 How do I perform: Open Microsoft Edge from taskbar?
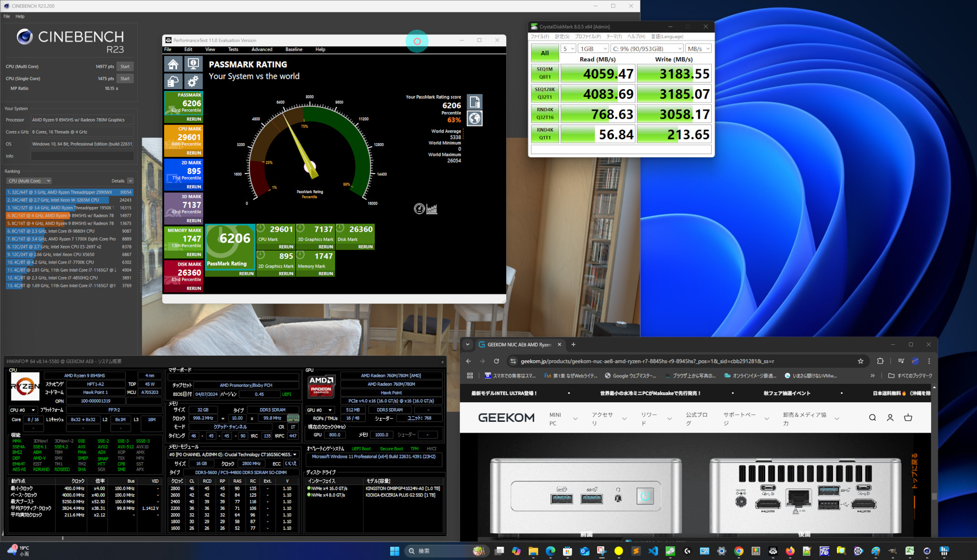(x=550, y=551)
